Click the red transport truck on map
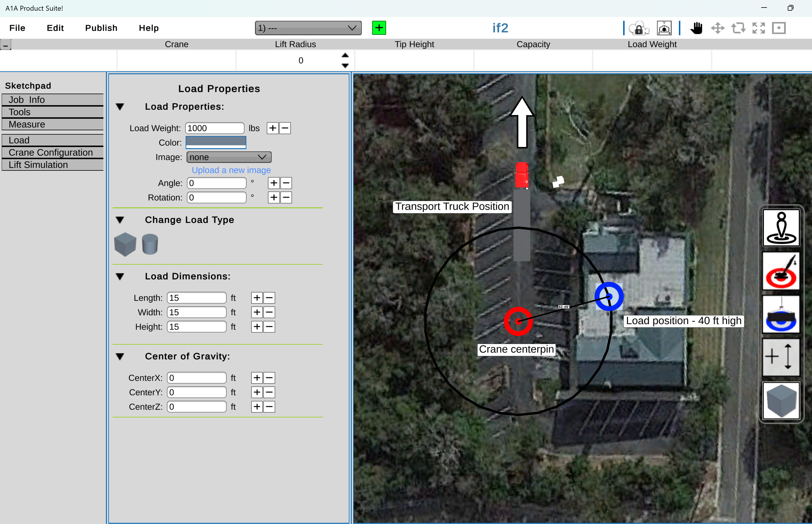Image resolution: width=812 pixels, height=524 pixels. click(522, 175)
